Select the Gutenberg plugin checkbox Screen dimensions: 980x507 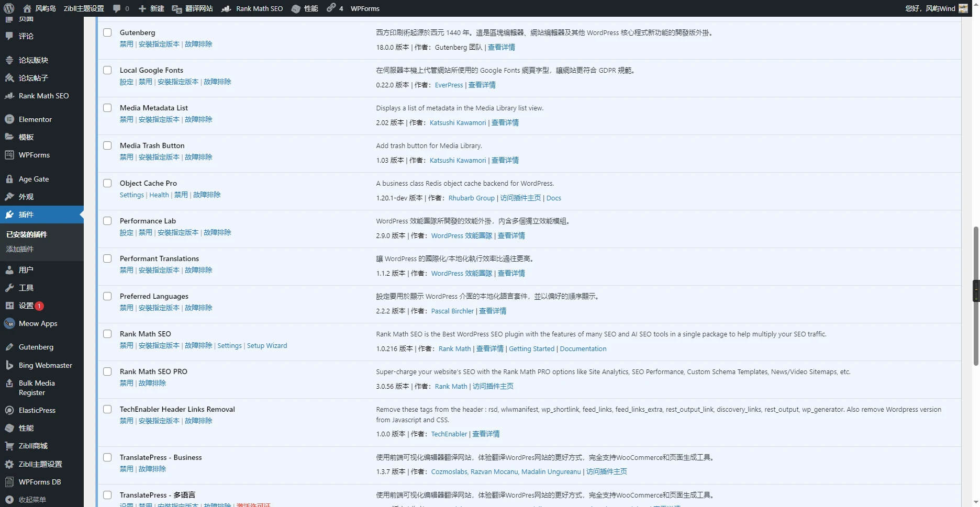(107, 32)
